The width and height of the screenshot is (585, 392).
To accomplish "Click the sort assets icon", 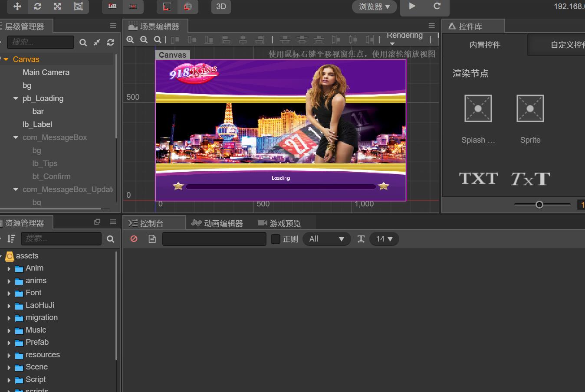I will 11,238.
